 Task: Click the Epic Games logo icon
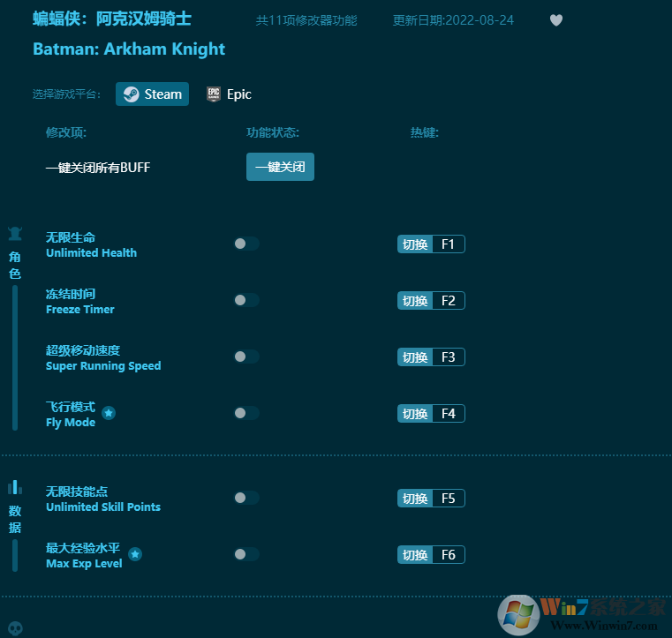tap(214, 94)
